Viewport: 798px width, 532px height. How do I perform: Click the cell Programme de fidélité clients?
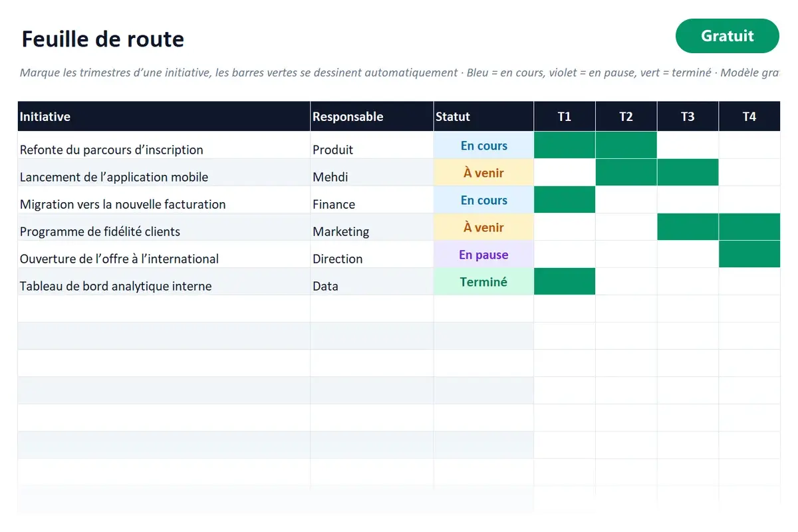(164, 227)
